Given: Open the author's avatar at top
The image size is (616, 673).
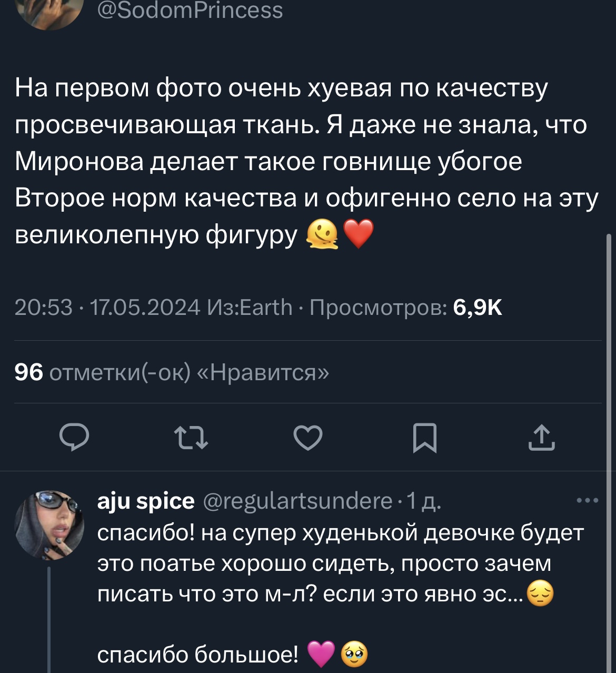Looking at the screenshot, I should (49, 12).
